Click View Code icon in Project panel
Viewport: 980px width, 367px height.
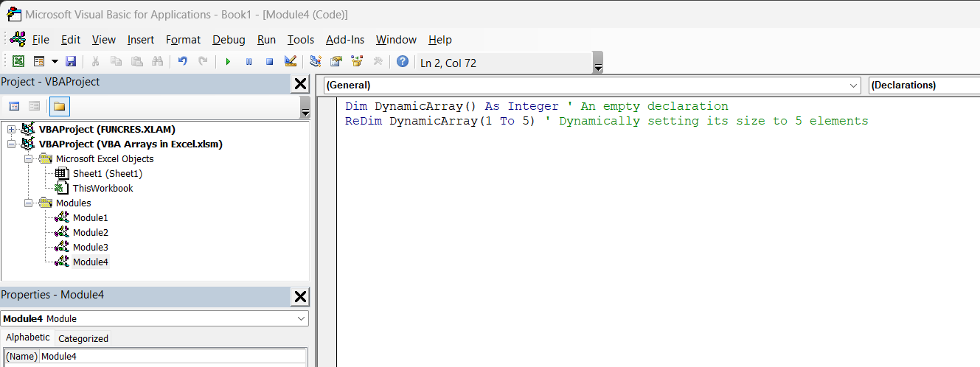point(14,106)
